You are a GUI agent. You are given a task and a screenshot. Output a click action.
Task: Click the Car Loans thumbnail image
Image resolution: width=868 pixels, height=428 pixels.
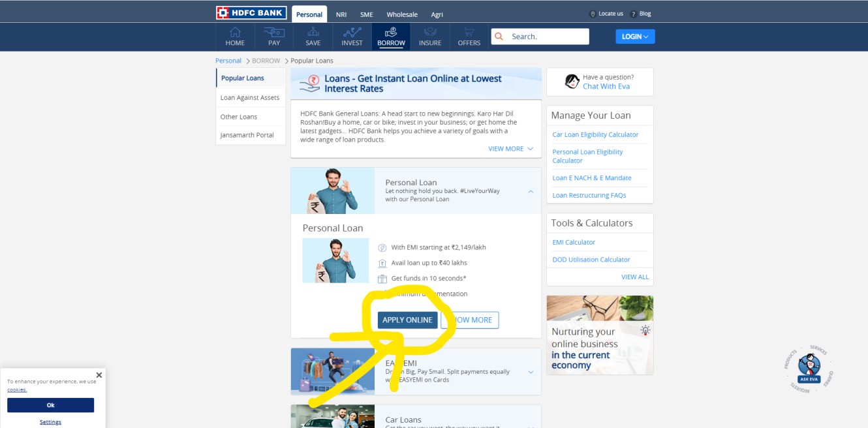click(x=333, y=416)
